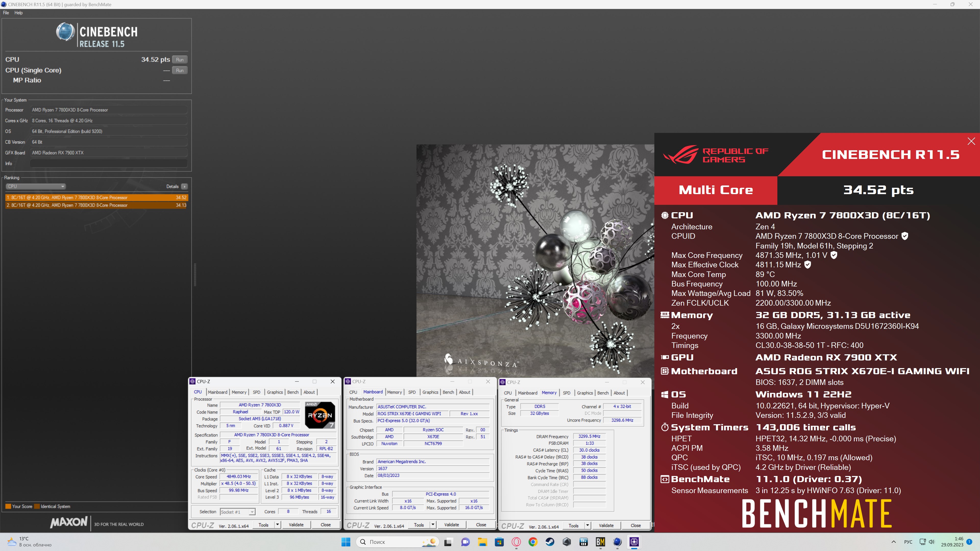Open the Chat app on the taskbar
This screenshot has width=980, height=551.
(465, 542)
